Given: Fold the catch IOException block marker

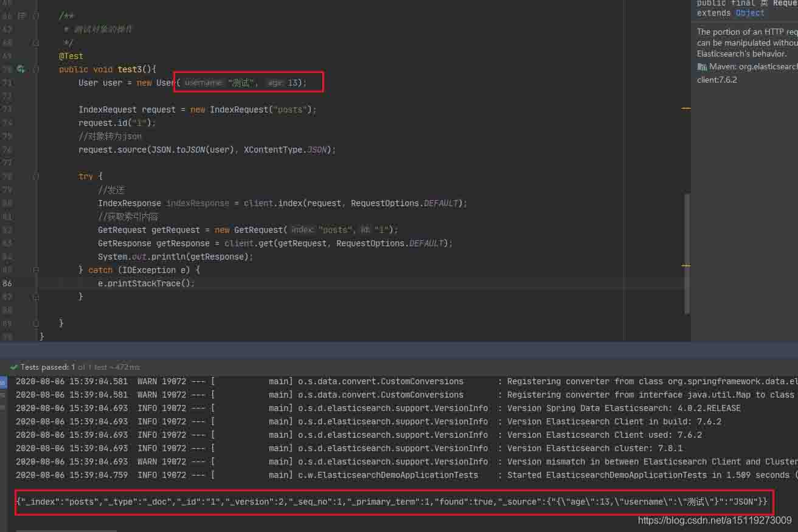Looking at the screenshot, I should [x=36, y=269].
